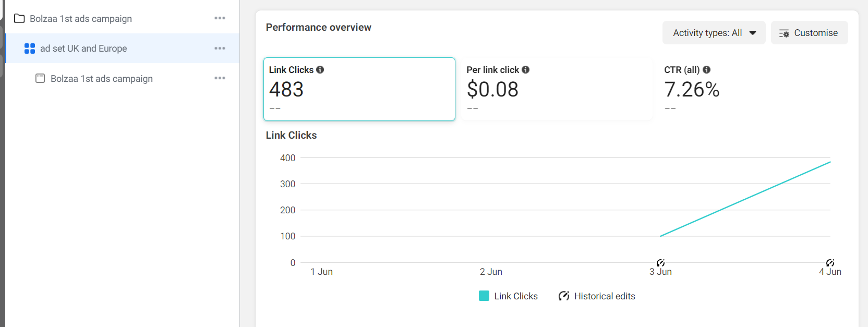This screenshot has height=327, width=868.
Task: Select the Link Clicks metric card
Action: pyautogui.click(x=359, y=89)
